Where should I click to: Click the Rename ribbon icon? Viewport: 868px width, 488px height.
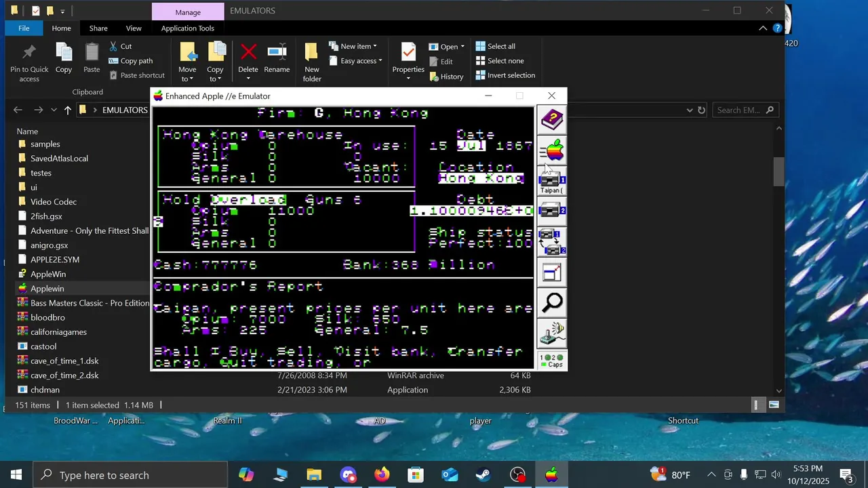click(x=277, y=58)
